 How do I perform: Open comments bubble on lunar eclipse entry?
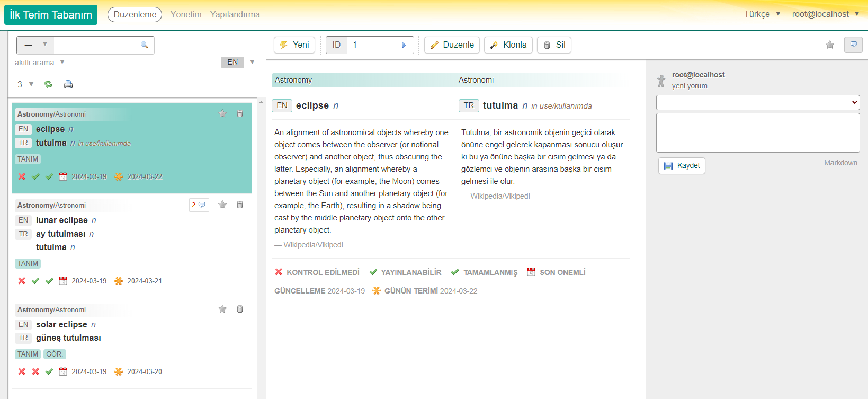click(x=199, y=205)
